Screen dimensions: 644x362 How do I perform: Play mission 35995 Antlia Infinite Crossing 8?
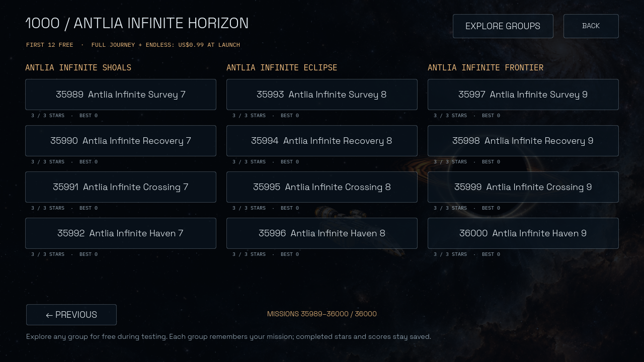322,187
